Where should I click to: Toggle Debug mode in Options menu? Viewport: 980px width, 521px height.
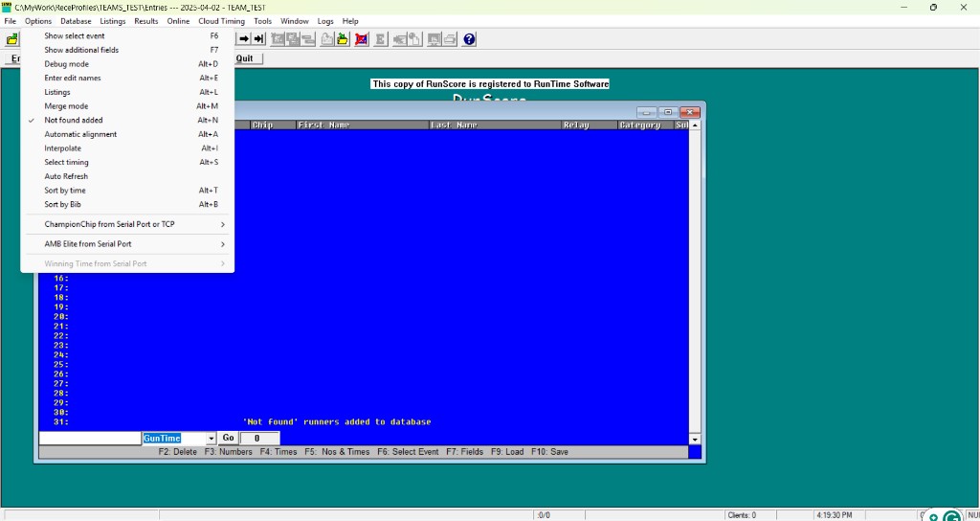click(127, 64)
